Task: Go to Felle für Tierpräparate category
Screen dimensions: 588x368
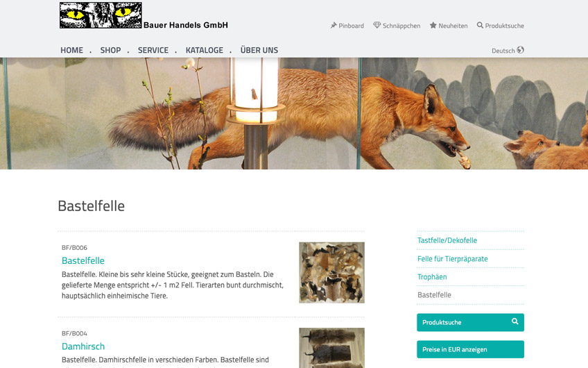Action: click(x=453, y=259)
